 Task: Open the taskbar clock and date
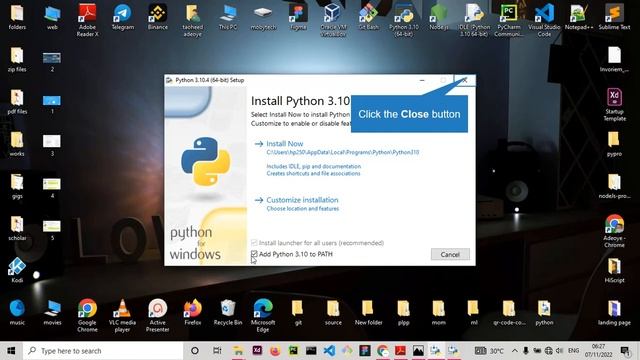click(598, 351)
